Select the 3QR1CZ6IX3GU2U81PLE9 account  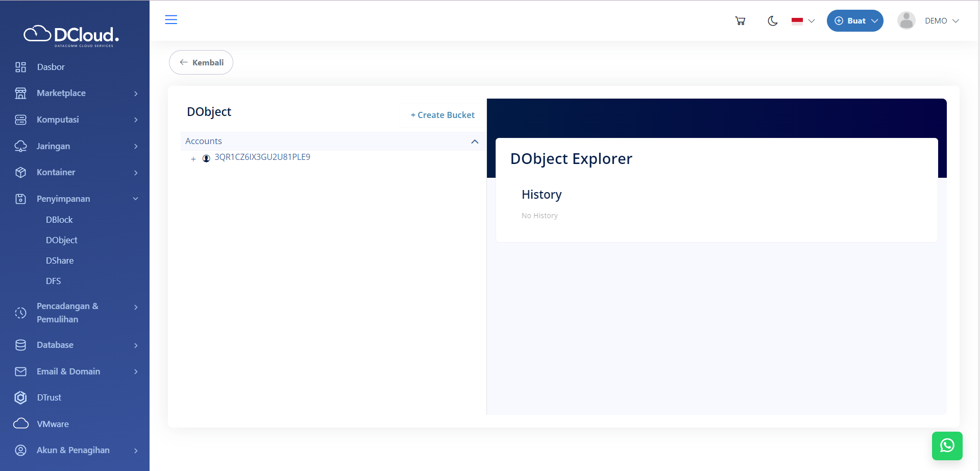pos(262,157)
